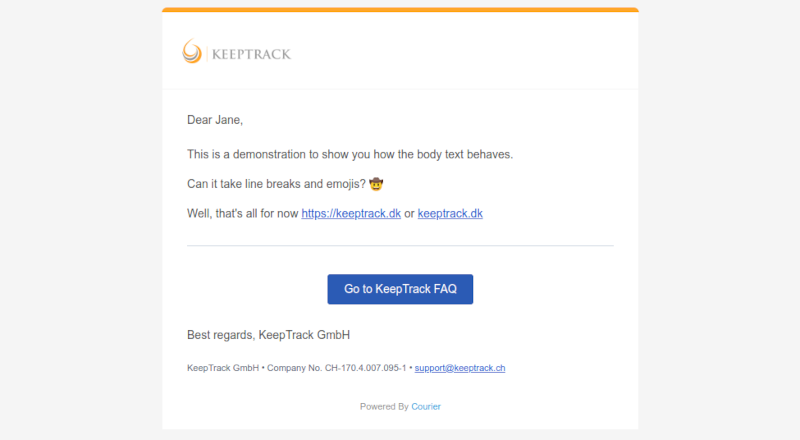Image resolution: width=800 pixels, height=440 pixels.
Task: Click the orange accent bar atop the email
Action: tap(400, 10)
